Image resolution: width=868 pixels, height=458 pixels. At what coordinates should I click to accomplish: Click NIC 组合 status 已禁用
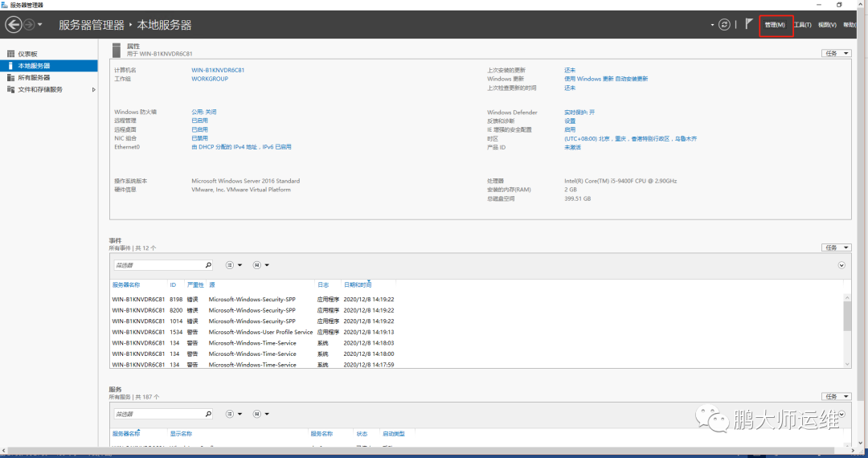200,138
